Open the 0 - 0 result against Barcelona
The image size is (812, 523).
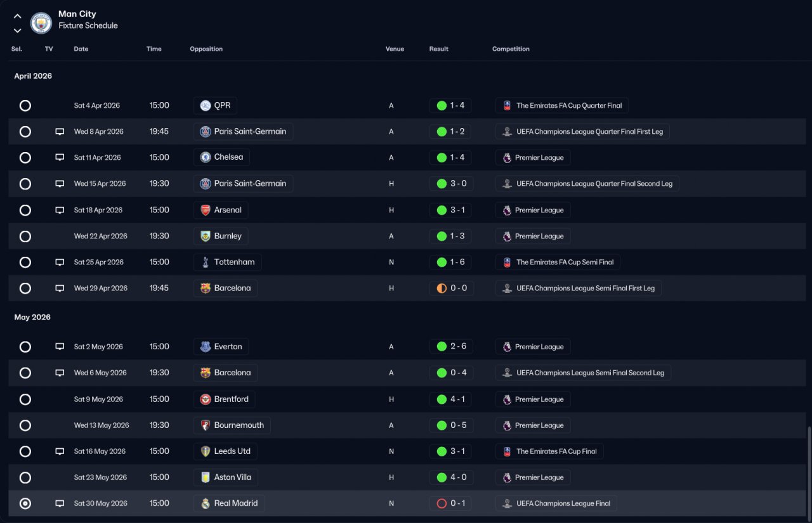[451, 288]
